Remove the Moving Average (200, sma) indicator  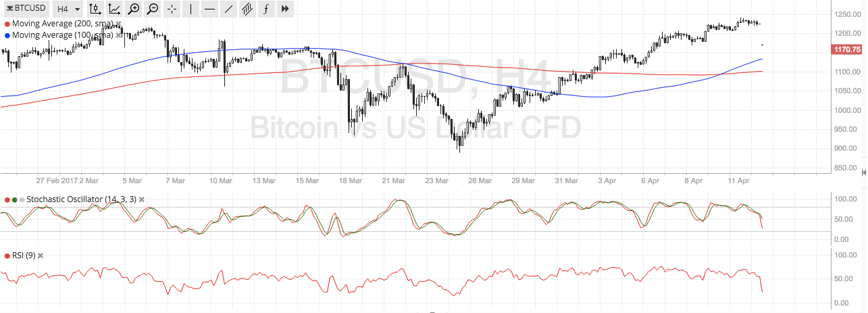coord(119,24)
